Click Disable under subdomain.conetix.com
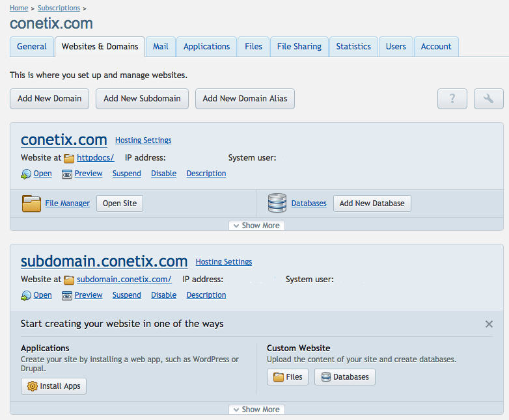 point(163,295)
